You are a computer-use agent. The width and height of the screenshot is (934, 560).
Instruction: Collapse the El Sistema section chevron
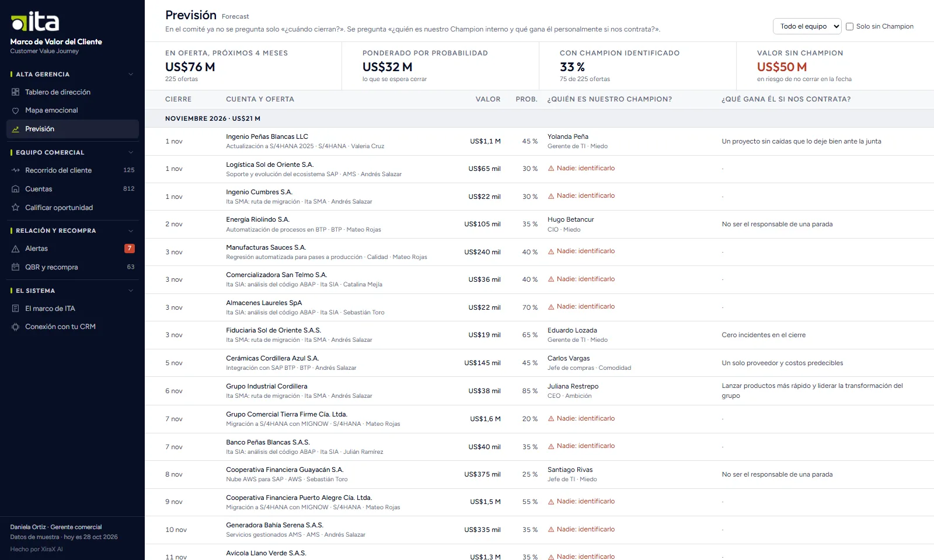pos(131,290)
